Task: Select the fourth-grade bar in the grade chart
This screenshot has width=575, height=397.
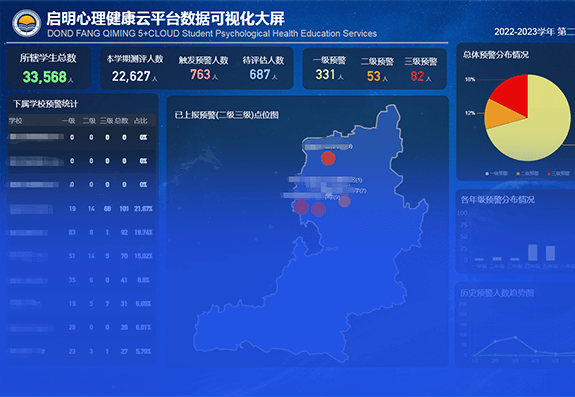Action: pos(532,252)
